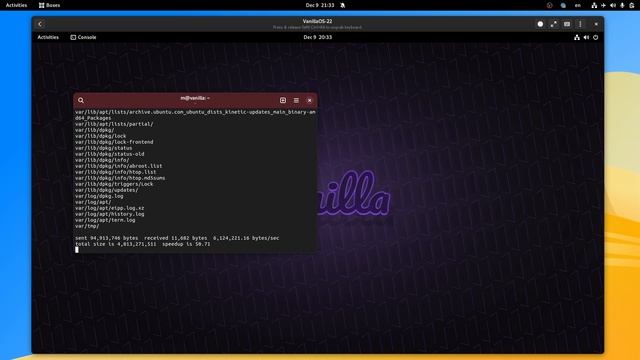Open host clock Dec 9 21:33
The width and height of the screenshot is (640, 360).
coord(320,5)
